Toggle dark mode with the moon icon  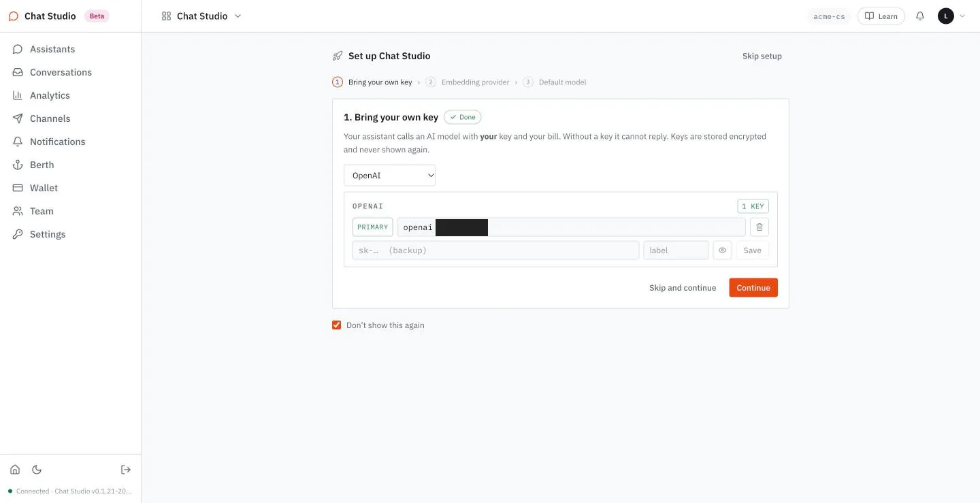(37, 470)
